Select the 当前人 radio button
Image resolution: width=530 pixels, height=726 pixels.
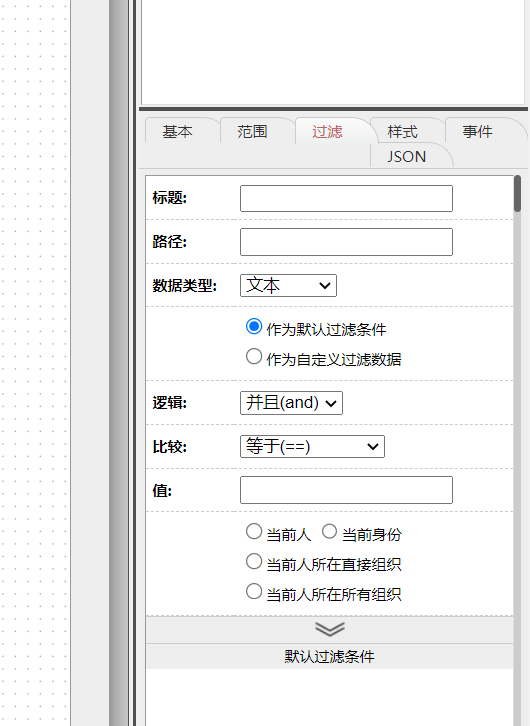pyautogui.click(x=254, y=532)
